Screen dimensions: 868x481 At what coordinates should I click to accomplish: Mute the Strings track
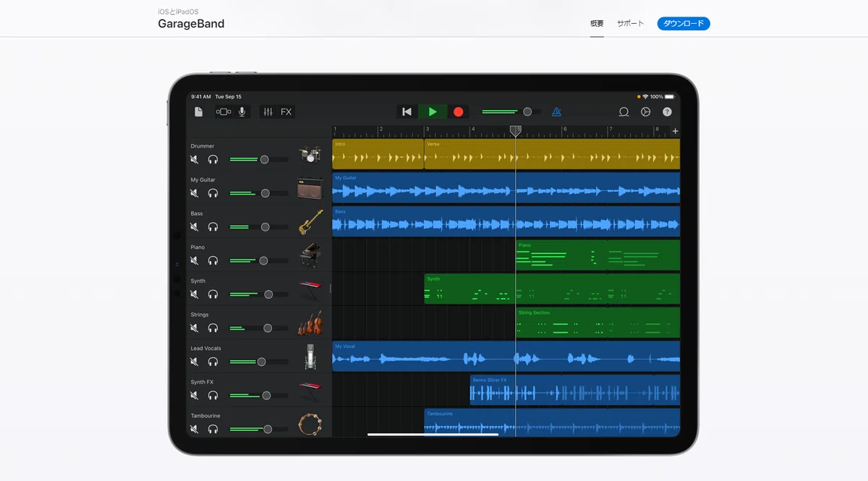(x=195, y=328)
